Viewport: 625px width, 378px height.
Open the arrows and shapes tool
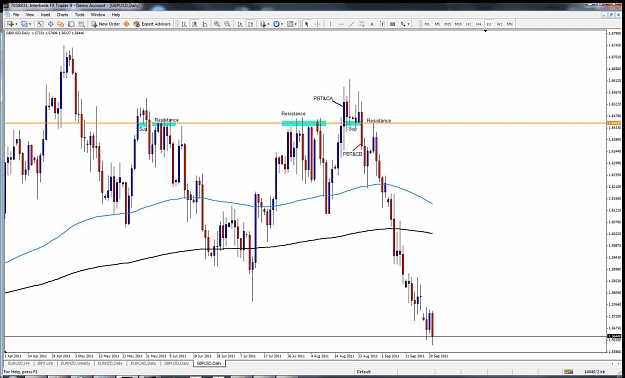coord(403,24)
